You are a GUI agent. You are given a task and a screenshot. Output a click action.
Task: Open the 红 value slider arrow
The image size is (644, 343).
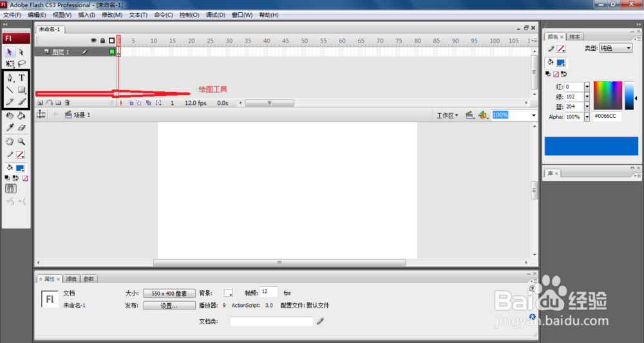(587, 87)
